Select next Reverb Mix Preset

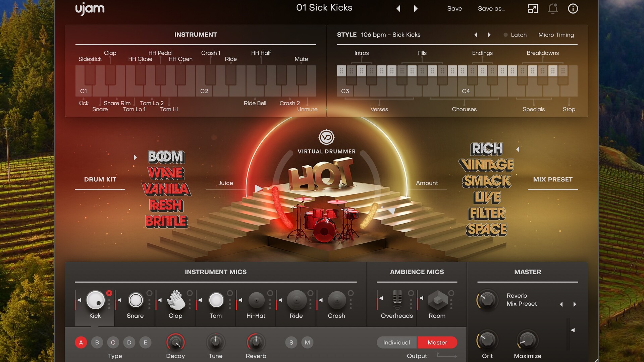click(575, 304)
